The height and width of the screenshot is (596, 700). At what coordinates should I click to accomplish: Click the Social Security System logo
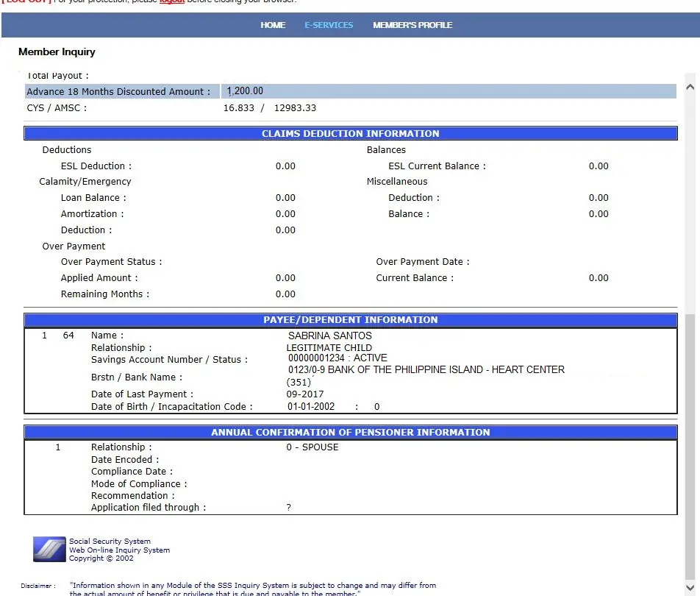(49, 549)
